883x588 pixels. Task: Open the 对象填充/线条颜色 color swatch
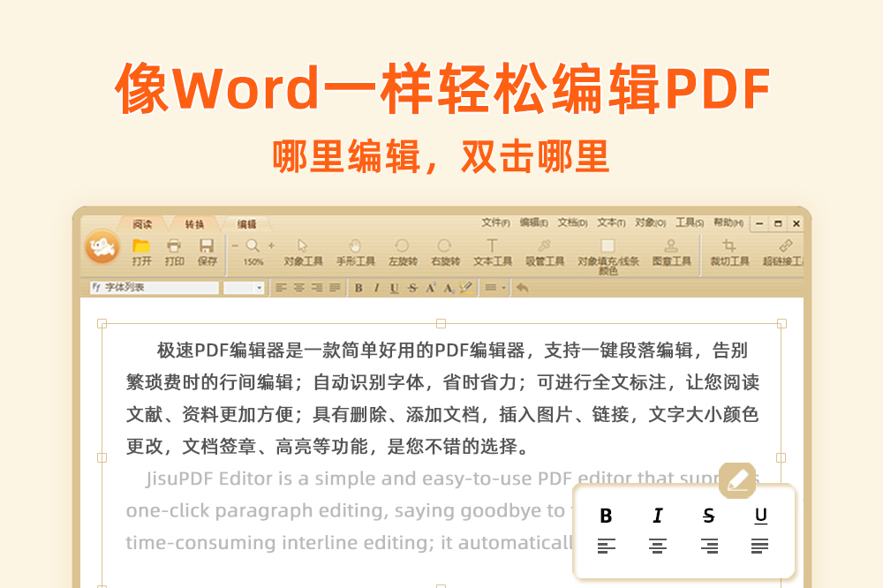point(608,246)
